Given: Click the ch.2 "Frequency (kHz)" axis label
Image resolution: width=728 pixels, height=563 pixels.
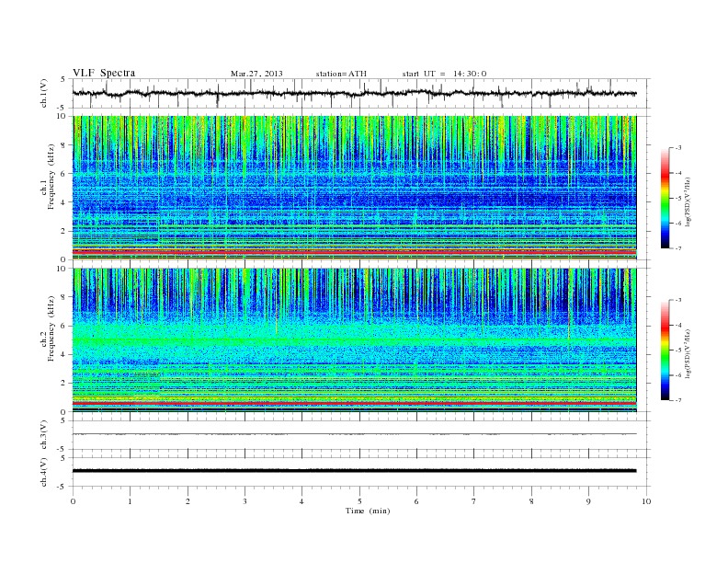Looking at the screenshot, I should pos(51,327).
